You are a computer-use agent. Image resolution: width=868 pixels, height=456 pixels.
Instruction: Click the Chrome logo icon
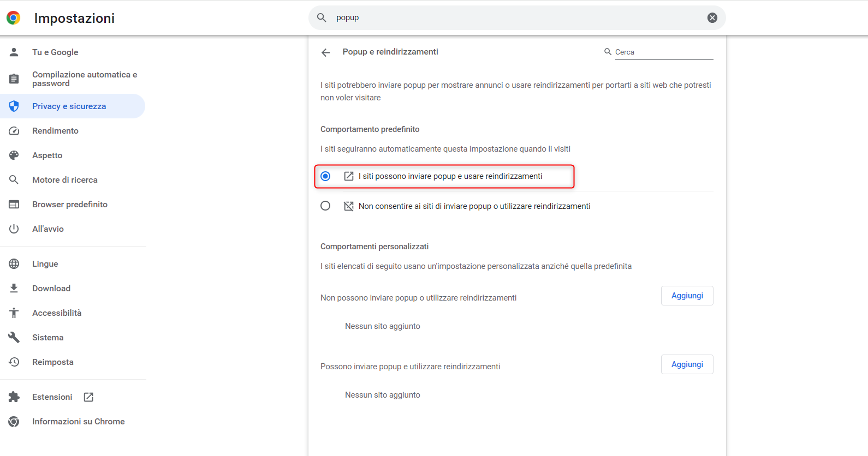[14, 18]
